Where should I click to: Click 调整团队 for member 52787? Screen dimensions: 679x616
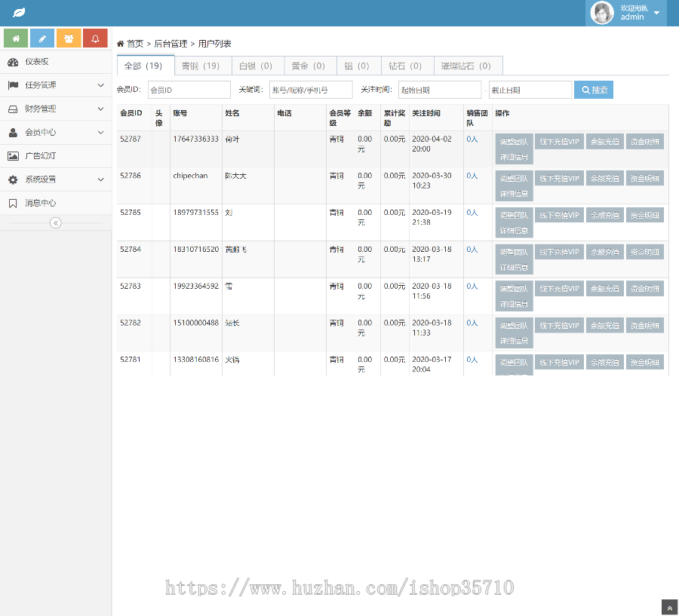pos(514,142)
